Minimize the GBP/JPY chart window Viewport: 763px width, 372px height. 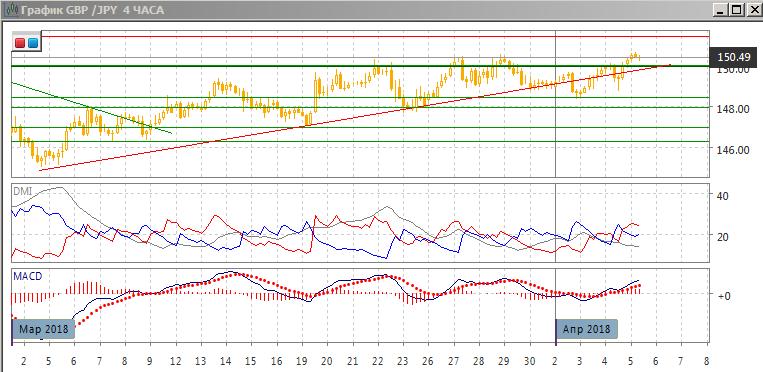[721, 9]
